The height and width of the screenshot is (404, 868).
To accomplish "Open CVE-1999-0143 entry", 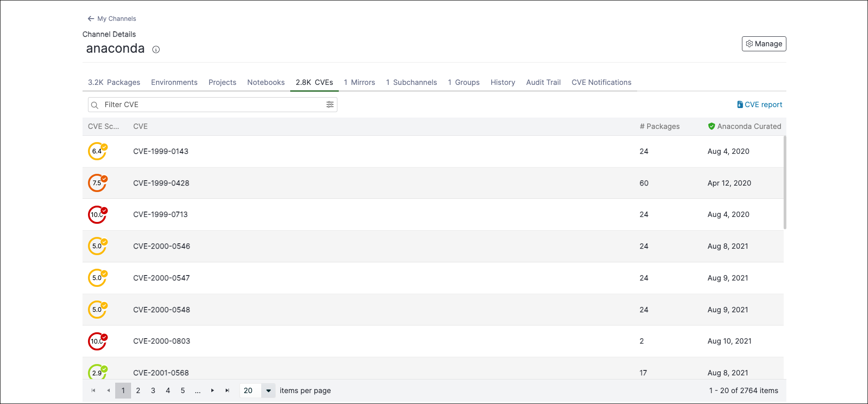I will tap(161, 151).
